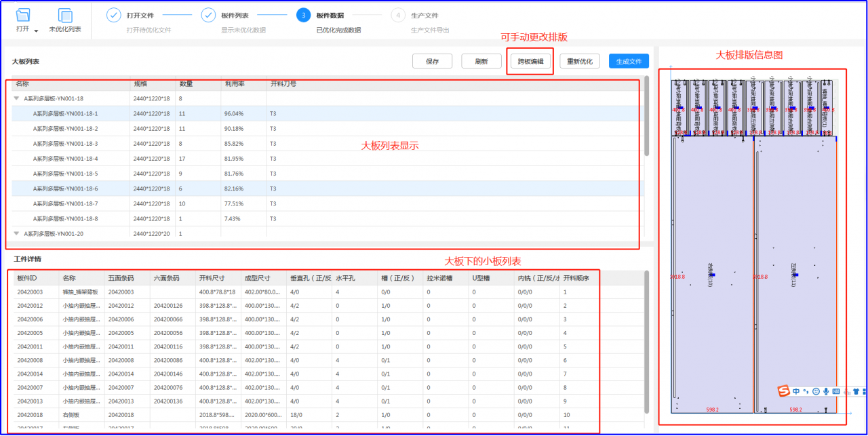
Task: Open the Sogou soft keyboard icon
Action: tap(836, 391)
